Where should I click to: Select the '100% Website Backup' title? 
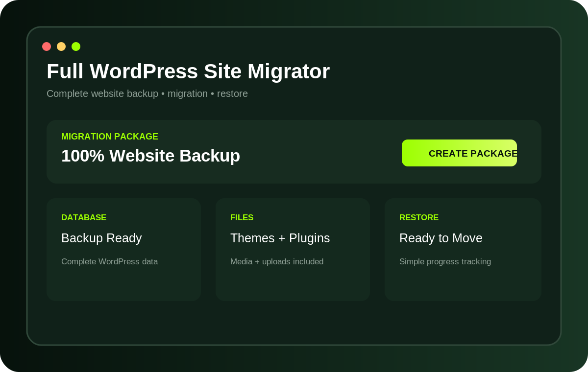tap(150, 156)
